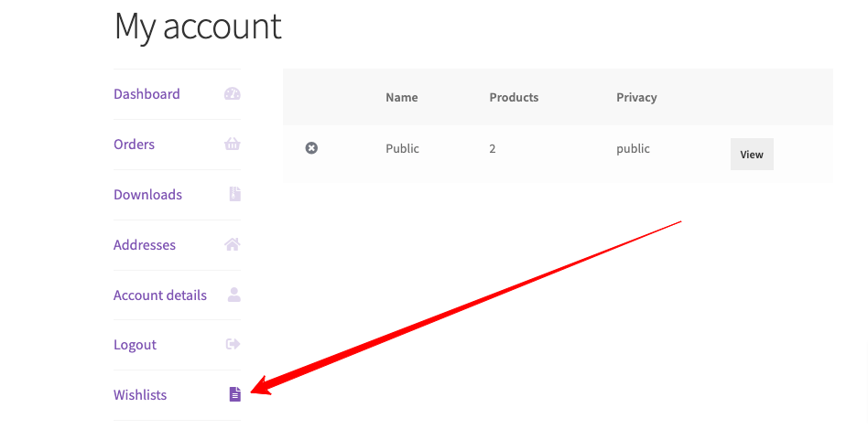The image size is (868, 440).
Task: Select the Wishlists menu link
Action: [x=140, y=395]
